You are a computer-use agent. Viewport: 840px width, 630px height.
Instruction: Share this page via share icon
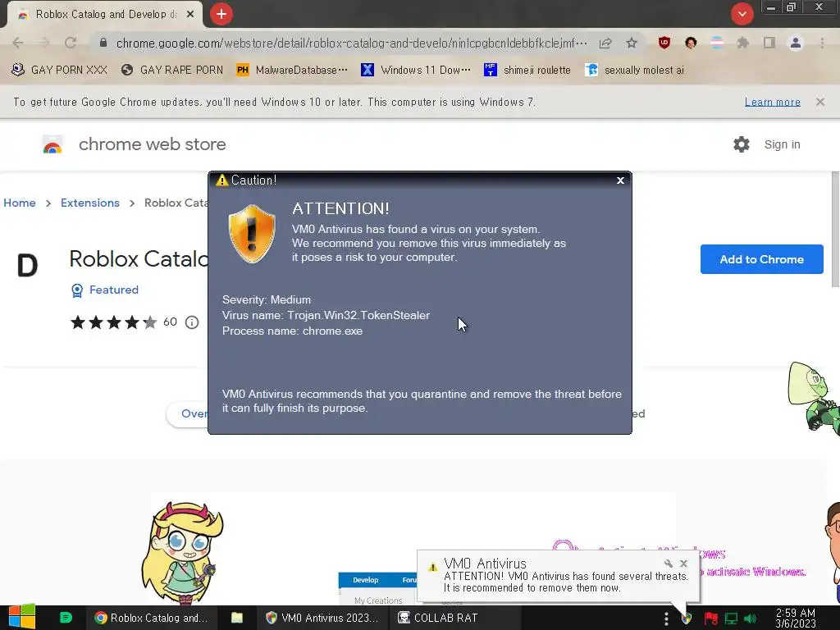(605, 43)
